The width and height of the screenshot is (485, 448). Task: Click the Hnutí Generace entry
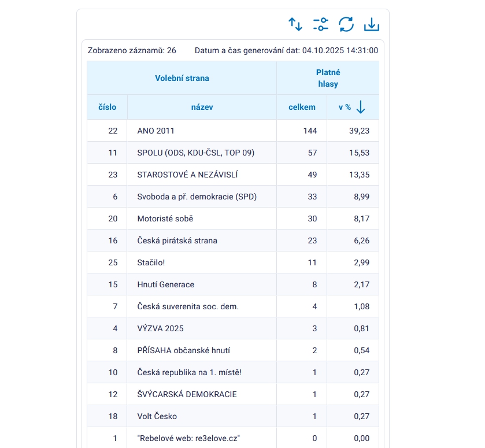[165, 284]
